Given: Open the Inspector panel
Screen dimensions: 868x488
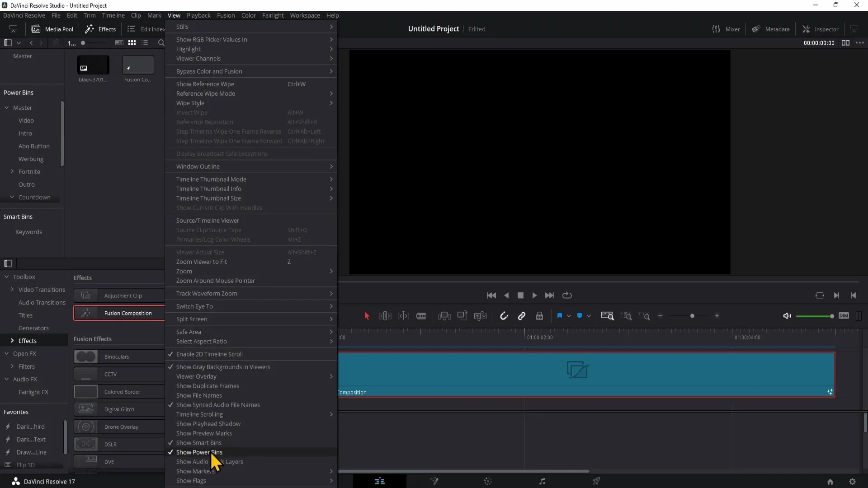Looking at the screenshot, I should click(x=821, y=29).
